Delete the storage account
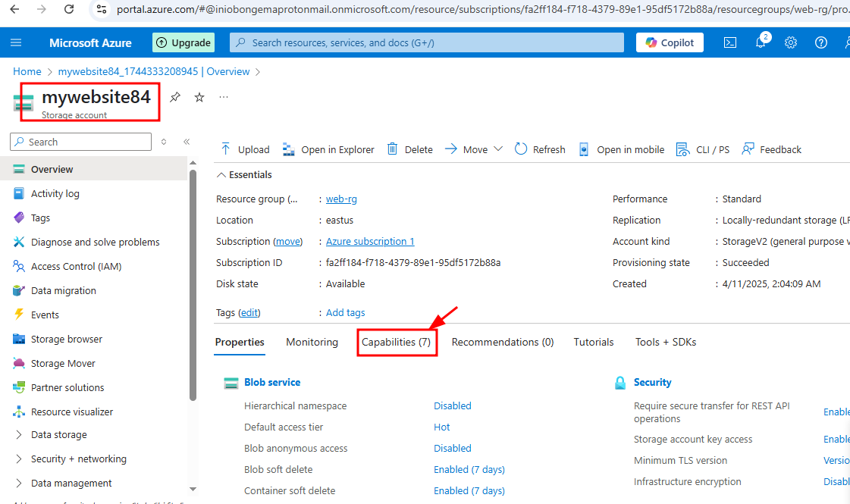850x504 pixels. 409,149
